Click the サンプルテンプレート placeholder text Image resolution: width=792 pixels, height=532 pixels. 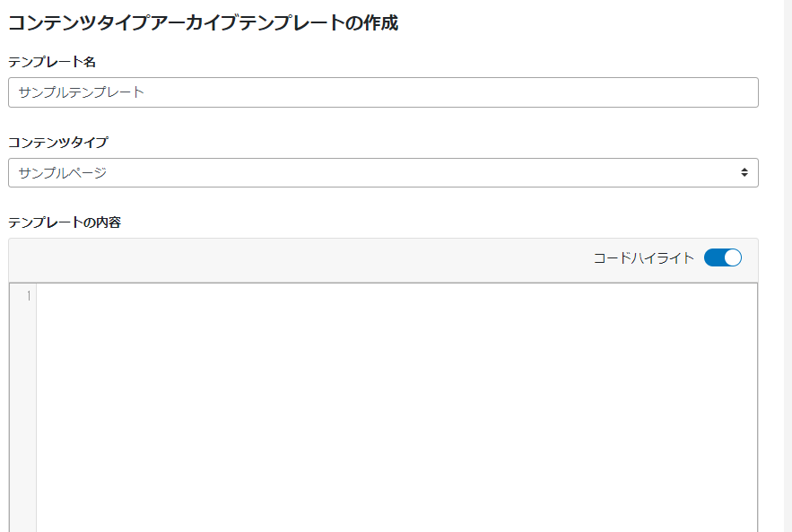click(82, 92)
